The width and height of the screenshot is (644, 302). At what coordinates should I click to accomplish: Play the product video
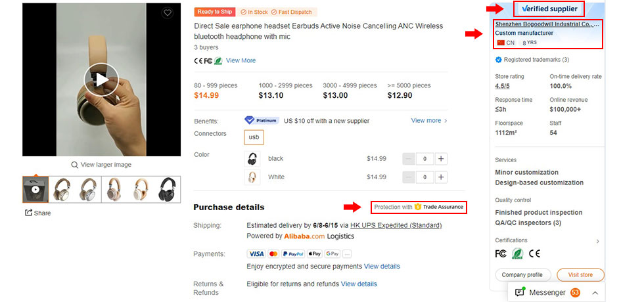(101, 79)
